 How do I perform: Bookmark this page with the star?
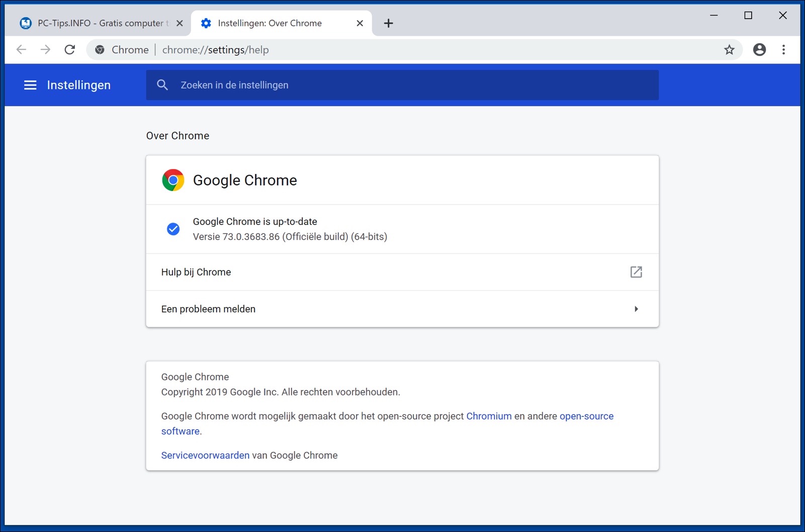pyautogui.click(x=729, y=49)
